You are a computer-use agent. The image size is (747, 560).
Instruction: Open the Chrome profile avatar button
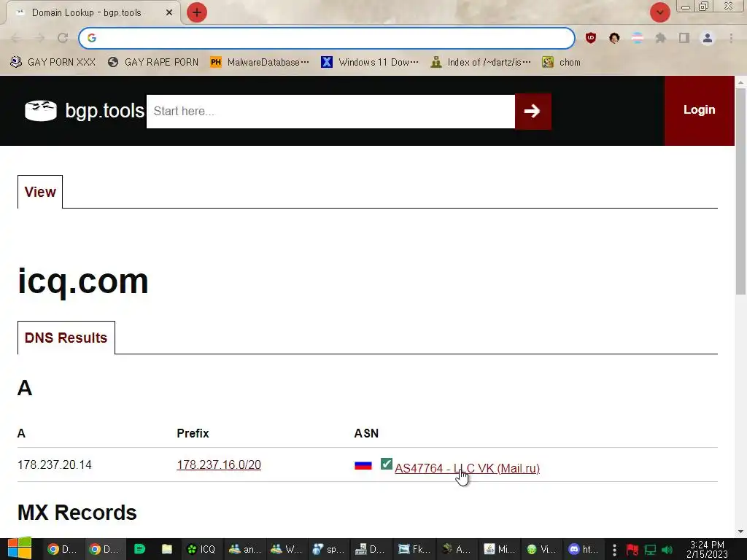click(x=708, y=38)
